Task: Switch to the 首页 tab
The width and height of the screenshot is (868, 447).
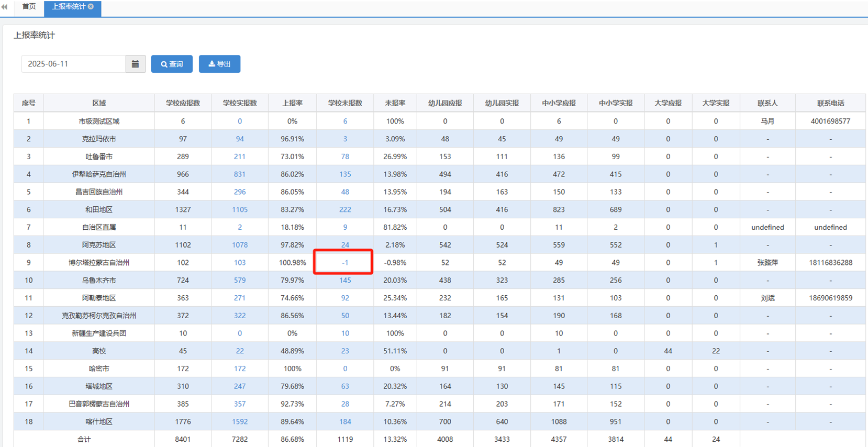Action: [x=29, y=7]
